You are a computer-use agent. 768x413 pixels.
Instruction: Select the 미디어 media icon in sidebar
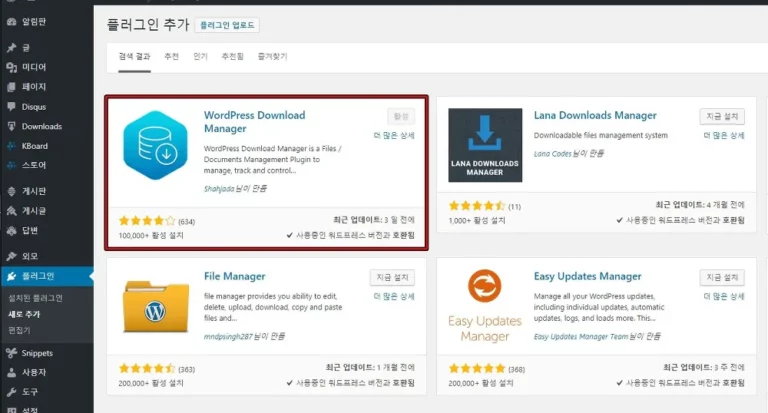coord(12,67)
